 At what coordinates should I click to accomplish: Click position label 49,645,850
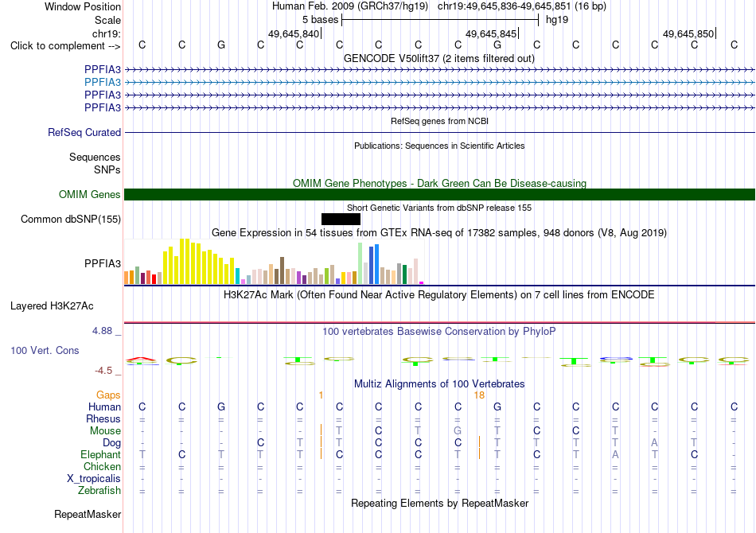pyautogui.click(x=688, y=34)
